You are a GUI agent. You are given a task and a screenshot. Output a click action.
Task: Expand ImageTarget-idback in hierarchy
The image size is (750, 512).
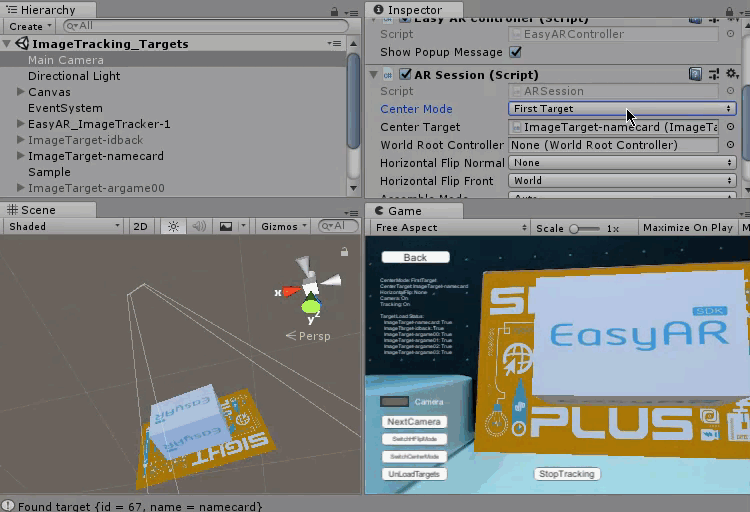tap(20, 140)
